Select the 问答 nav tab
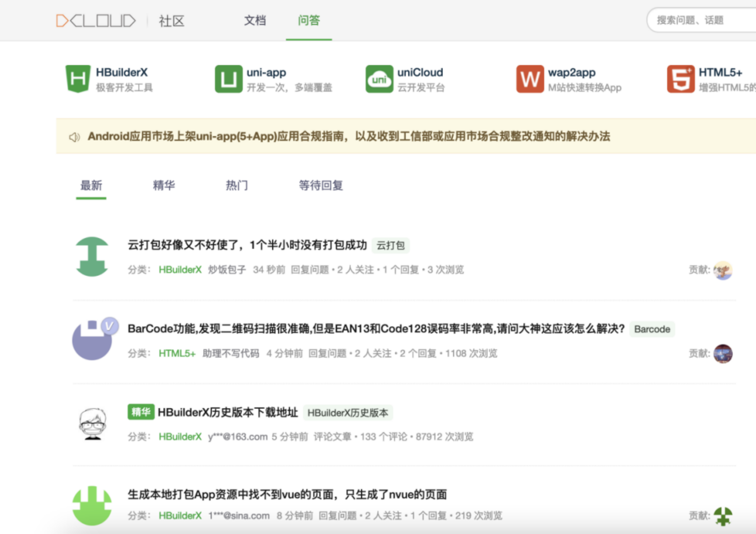This screenshot has width=756, height=534. 308,20
